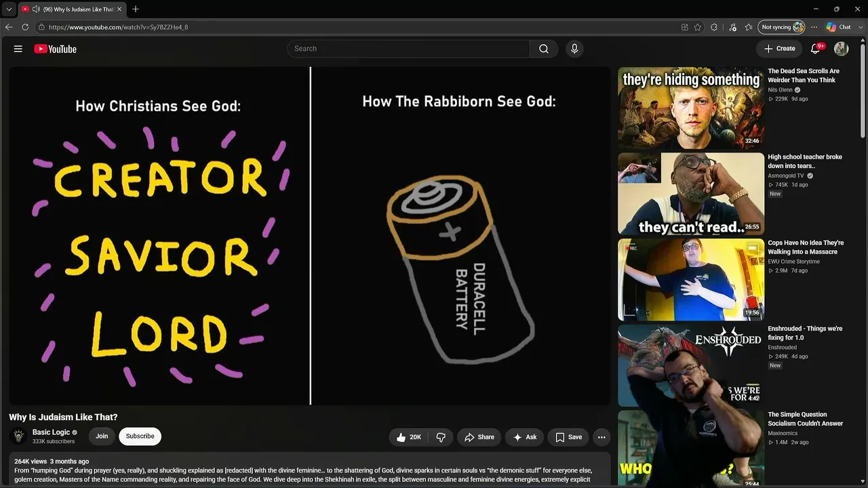Open 'Cops Have No Idea' video title
This screenshot has height=488, width=868.
coord(806,247)
